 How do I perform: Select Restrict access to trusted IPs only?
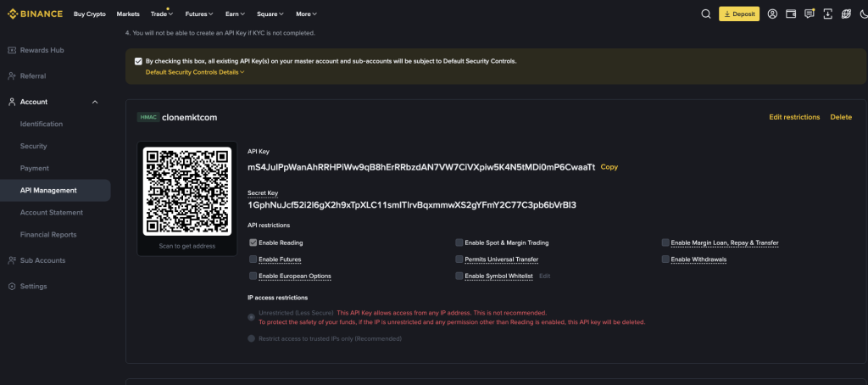click(x=251, y=338)
